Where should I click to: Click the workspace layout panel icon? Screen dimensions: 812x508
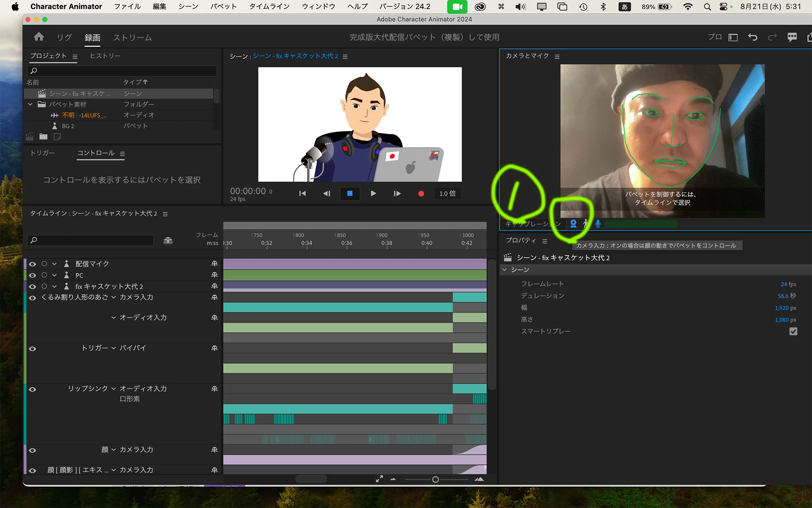tap(733, 37)
